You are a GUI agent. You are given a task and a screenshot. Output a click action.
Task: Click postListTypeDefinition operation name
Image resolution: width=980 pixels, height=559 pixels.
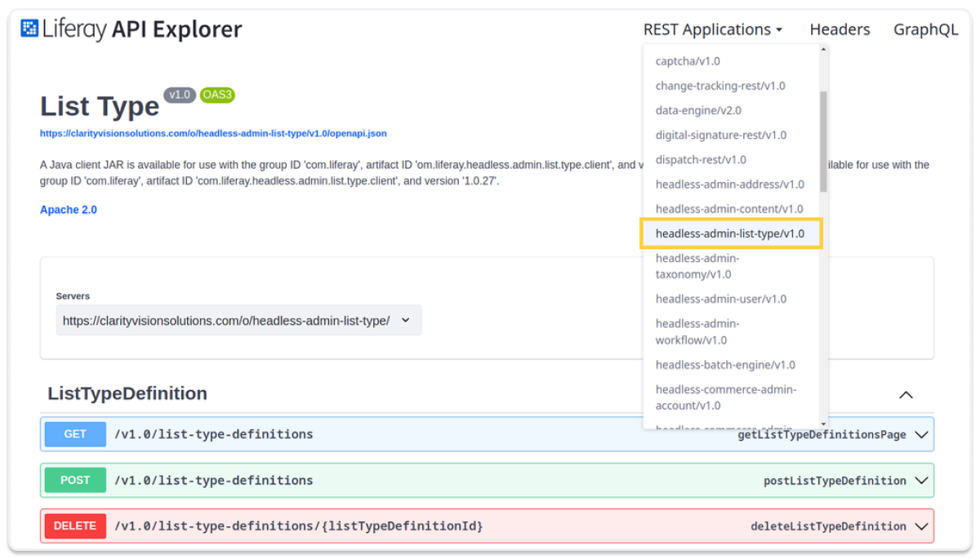pyautogui.click(x=835, y=481)
